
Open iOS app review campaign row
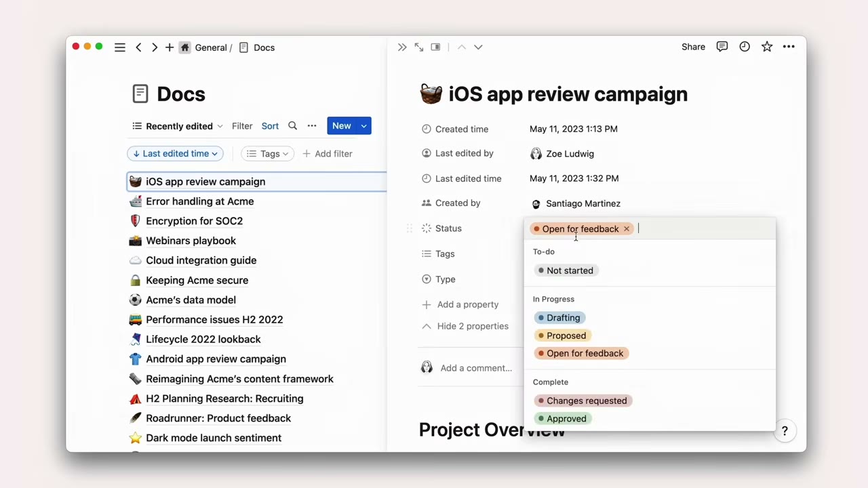point(257,182)
